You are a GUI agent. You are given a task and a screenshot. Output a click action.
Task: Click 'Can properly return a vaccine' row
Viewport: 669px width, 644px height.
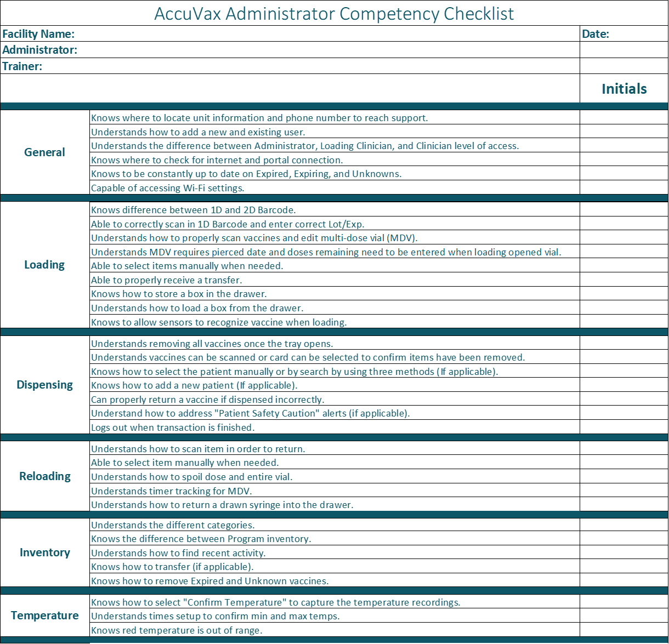coord(334,399)
